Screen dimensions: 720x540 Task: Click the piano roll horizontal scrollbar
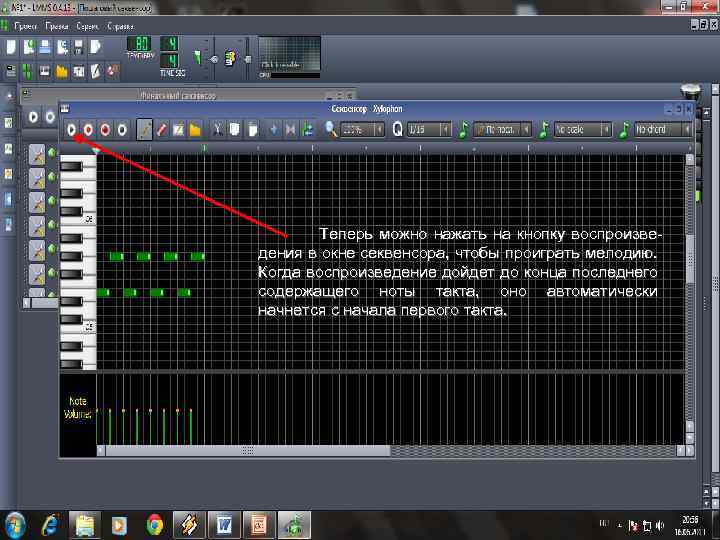click(248, 451)
